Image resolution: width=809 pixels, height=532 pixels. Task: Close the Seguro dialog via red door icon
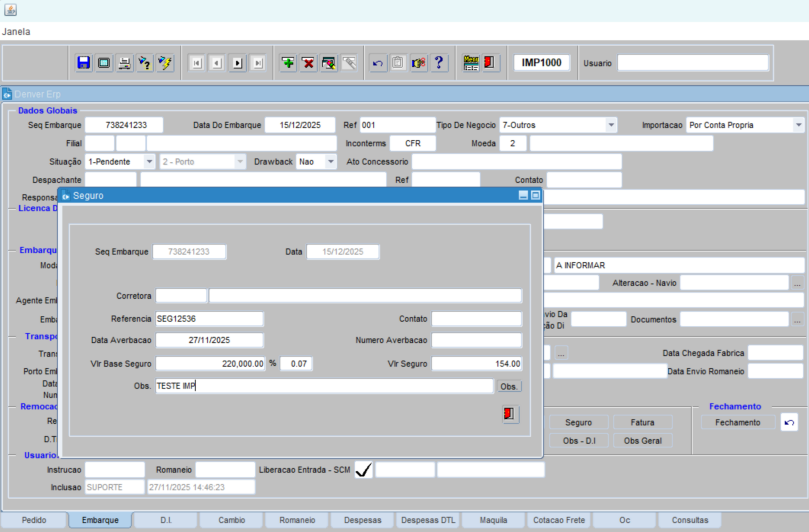[x=510, y=414]
